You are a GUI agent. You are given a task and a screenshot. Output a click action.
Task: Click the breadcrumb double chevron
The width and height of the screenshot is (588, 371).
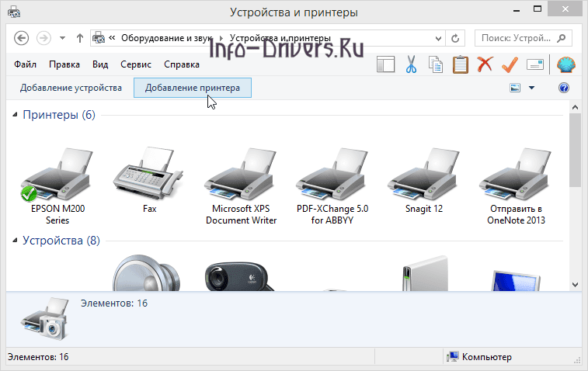point(112,38)
